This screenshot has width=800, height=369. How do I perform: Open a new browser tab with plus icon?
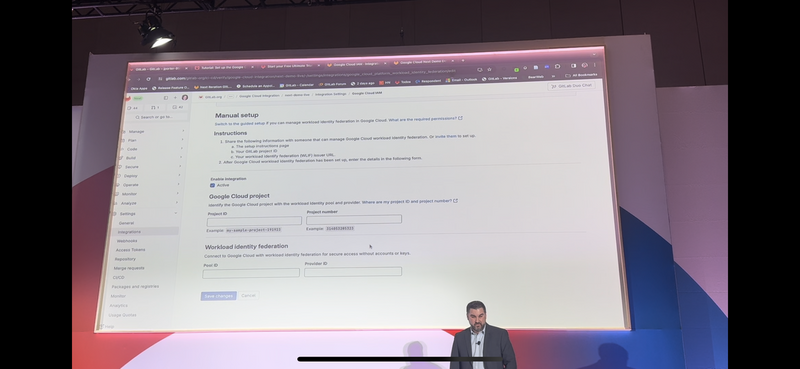[x=463, y=61]
